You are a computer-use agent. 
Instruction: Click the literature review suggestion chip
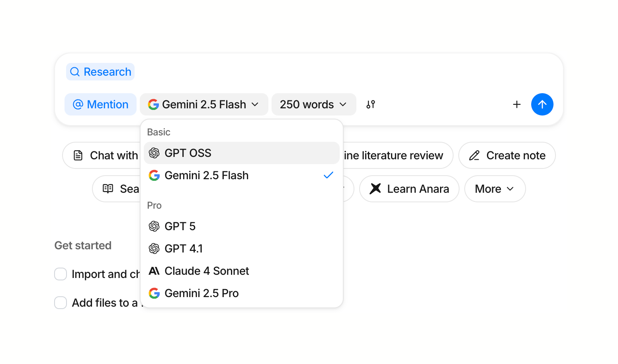pos(396,155)
